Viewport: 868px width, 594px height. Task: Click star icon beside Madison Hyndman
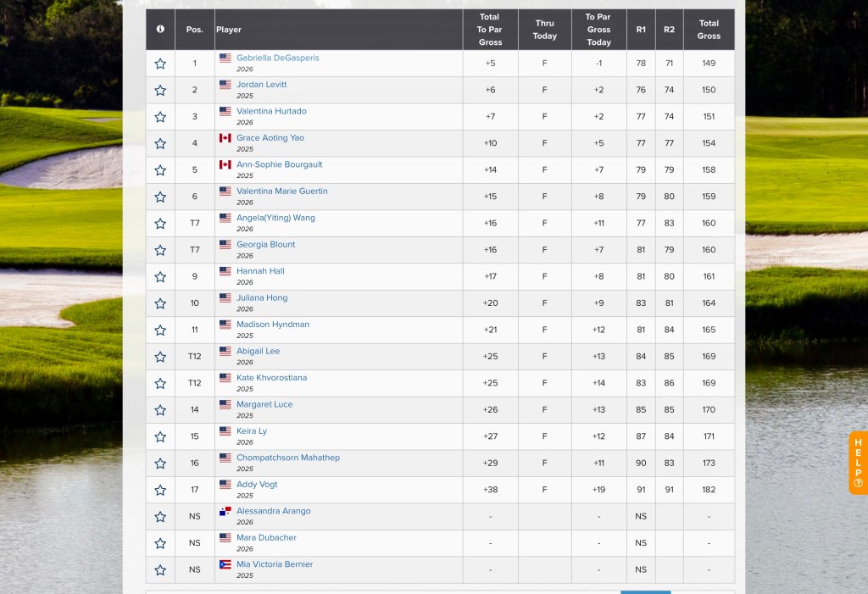pos(160,330)
